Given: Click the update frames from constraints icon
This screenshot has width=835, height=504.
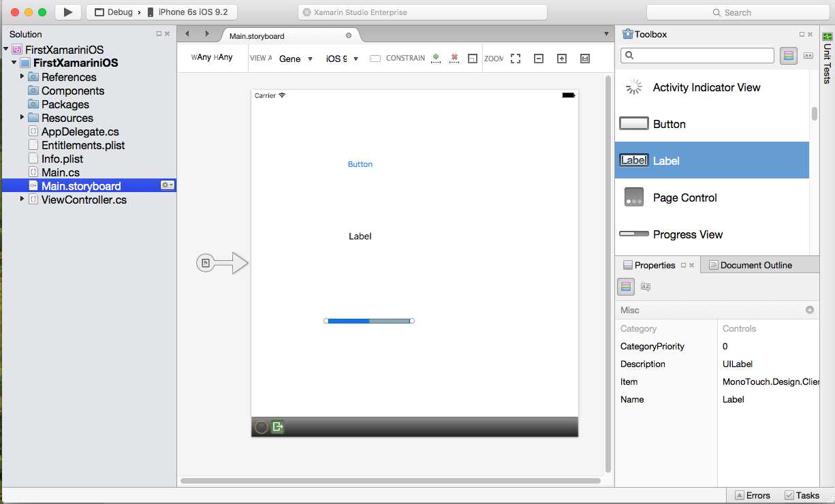Looking at the screenshot, I should (x=473, y=59).
